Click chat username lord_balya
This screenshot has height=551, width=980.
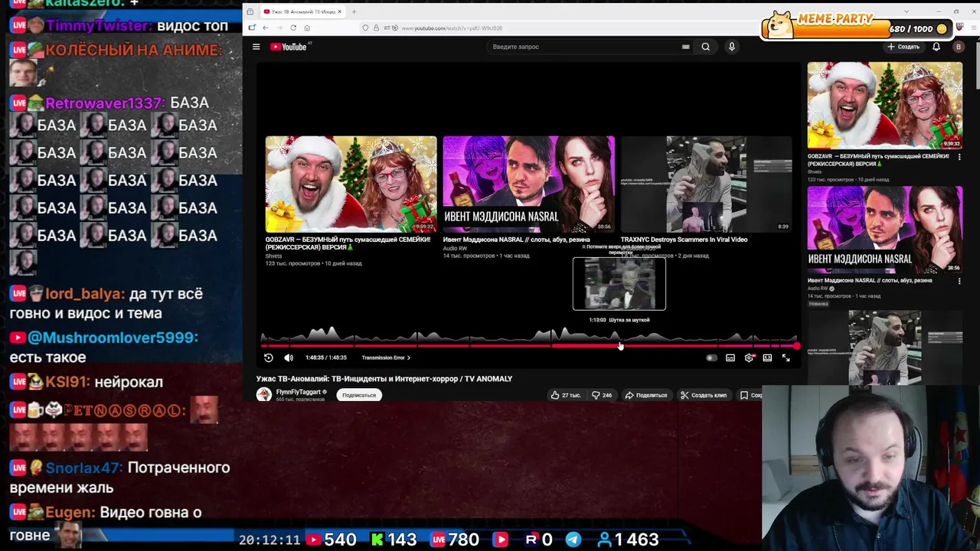tap(84, 294)
